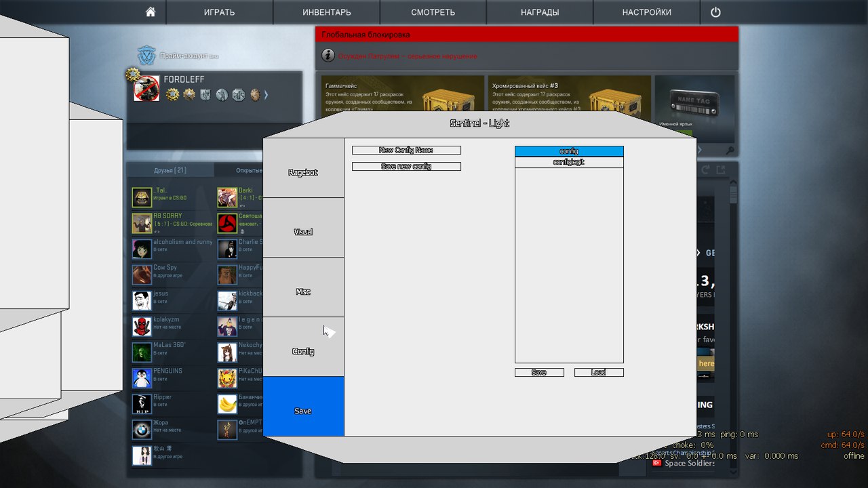Select the highlighted config list entry
Image resolution: width=868 pixels, height=488 pixels.
tap(569, 151)
